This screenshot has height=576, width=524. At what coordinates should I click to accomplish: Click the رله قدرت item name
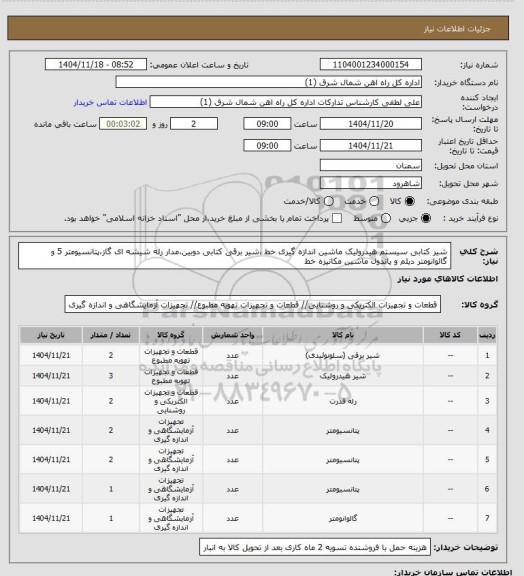coord(342,401)
